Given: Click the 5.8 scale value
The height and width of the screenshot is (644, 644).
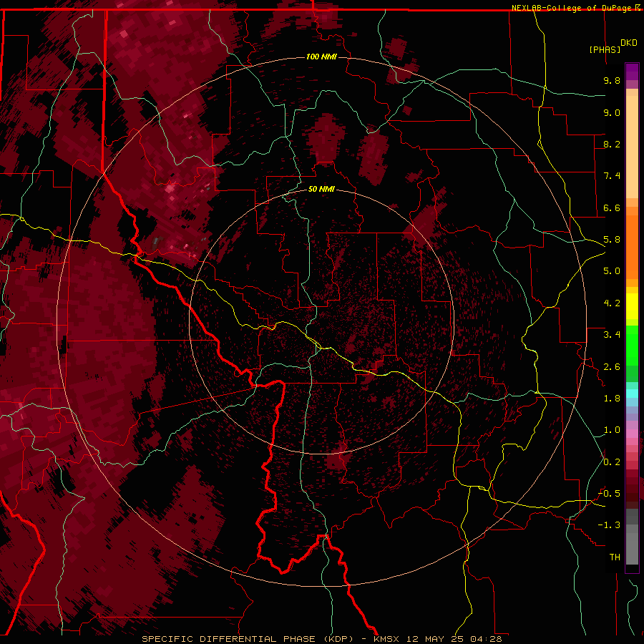Looking at the screenshot, I should pos(612,240).
